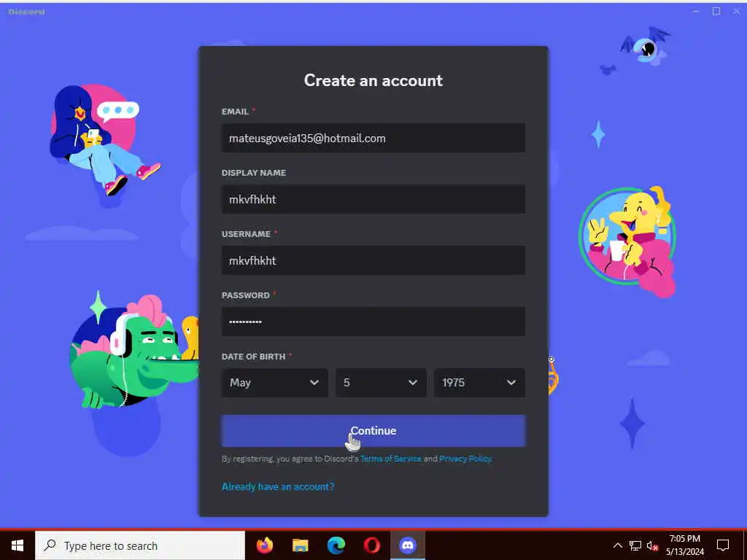This screenshot has width=747, height=560.
Task: Open the birth day dropdown showing 5
Action: (x=380, y=382)
